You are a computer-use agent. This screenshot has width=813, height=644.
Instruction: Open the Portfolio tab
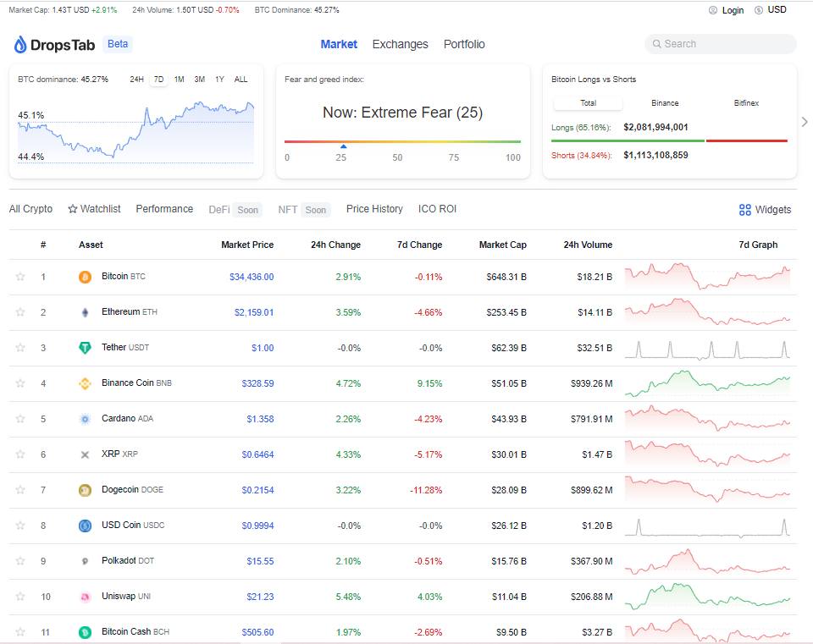tap(464, 45)
